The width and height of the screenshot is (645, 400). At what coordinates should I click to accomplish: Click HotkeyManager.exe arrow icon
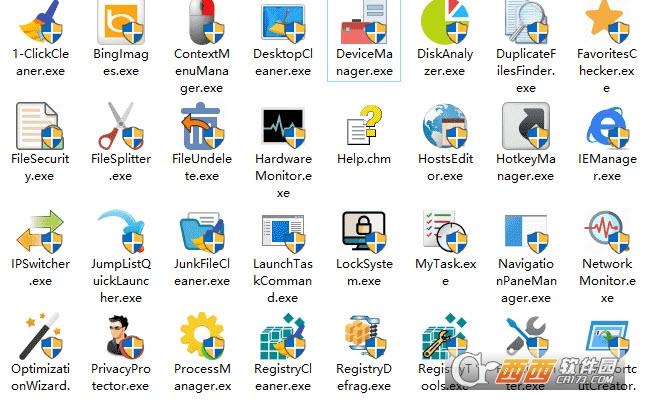(x=525, y=126)
